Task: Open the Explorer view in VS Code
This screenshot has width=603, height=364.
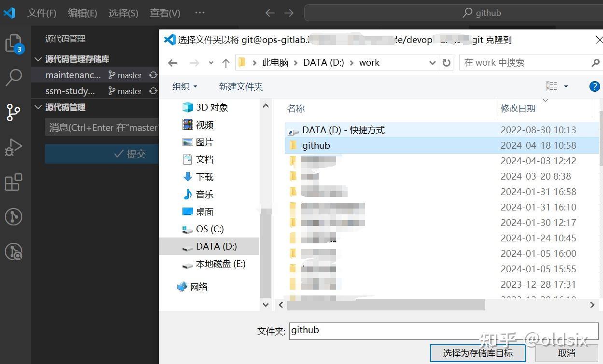Action: [x=14, y=42]
